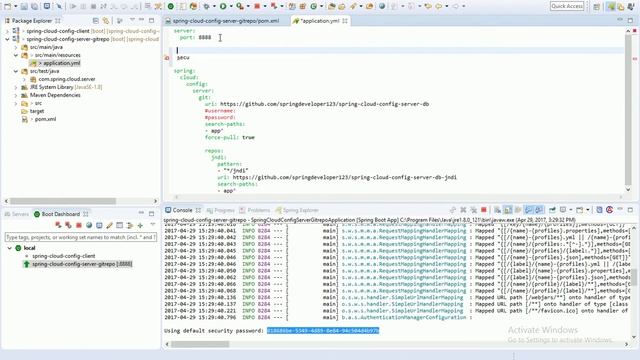This screenshot has height=360, width=640.
Task: Toggle Link with Editor in Package Explorer
Action: [x=106, y=20]
